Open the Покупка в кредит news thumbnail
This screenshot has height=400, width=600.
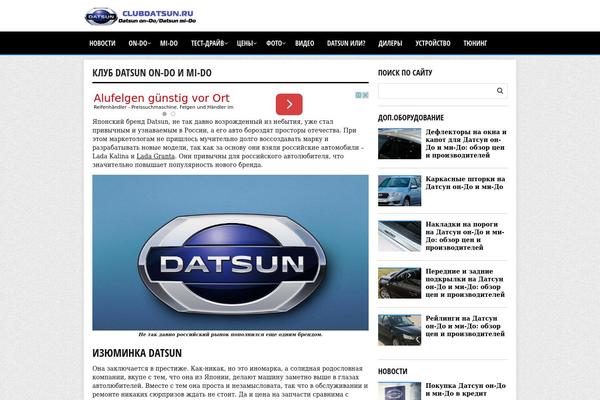[x=399, y=391]
